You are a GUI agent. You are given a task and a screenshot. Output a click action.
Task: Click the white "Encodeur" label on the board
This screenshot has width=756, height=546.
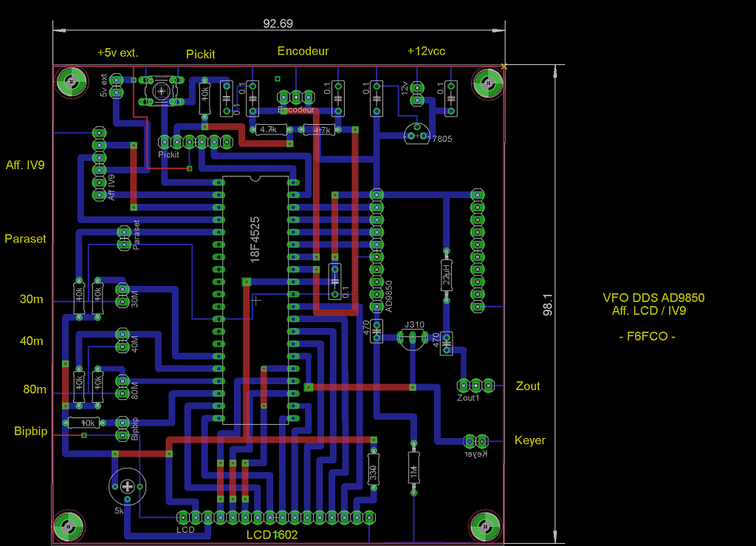pos(296,110)
